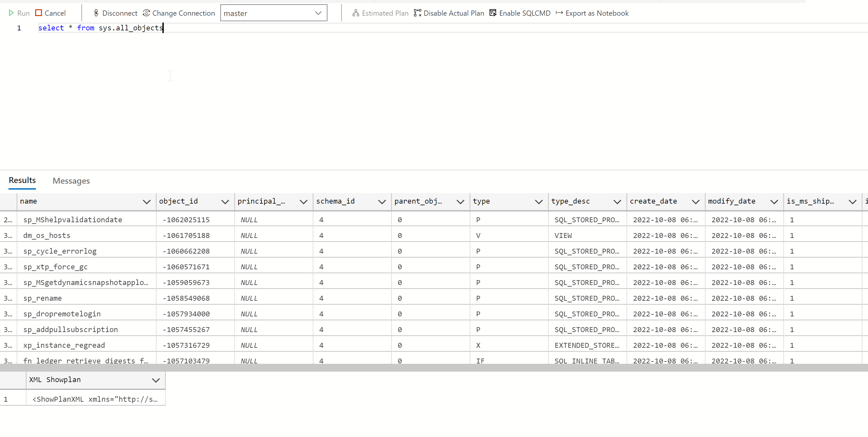The image size is (868, 437).
Task: Click the Export as Notebook icon
Action: tap(559, 13)
